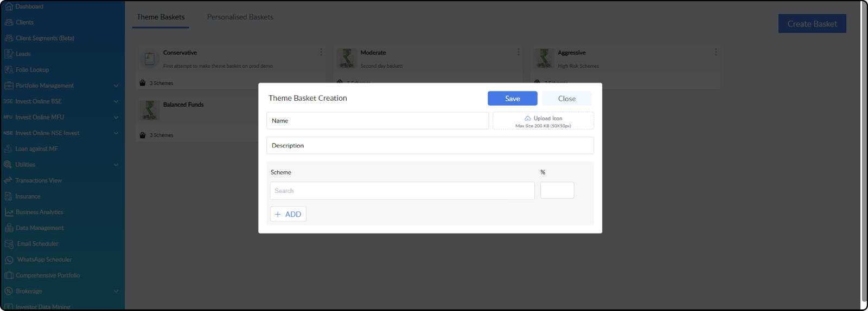Expand Invest Online BSE chevron
The width and height of the screenshot is (868, 311).
coord(116,101)
